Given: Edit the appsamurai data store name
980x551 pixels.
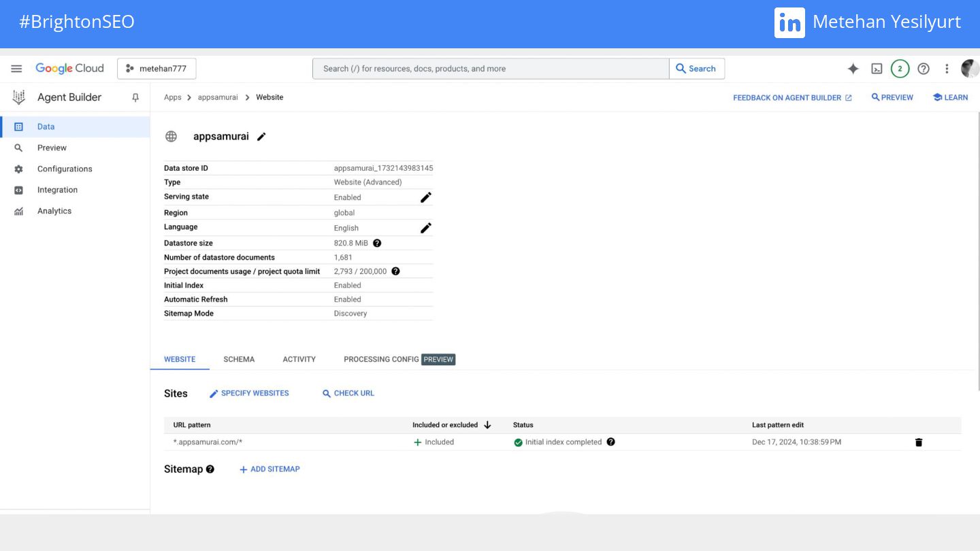Looking at the screenshot, I should click(261, 137).
